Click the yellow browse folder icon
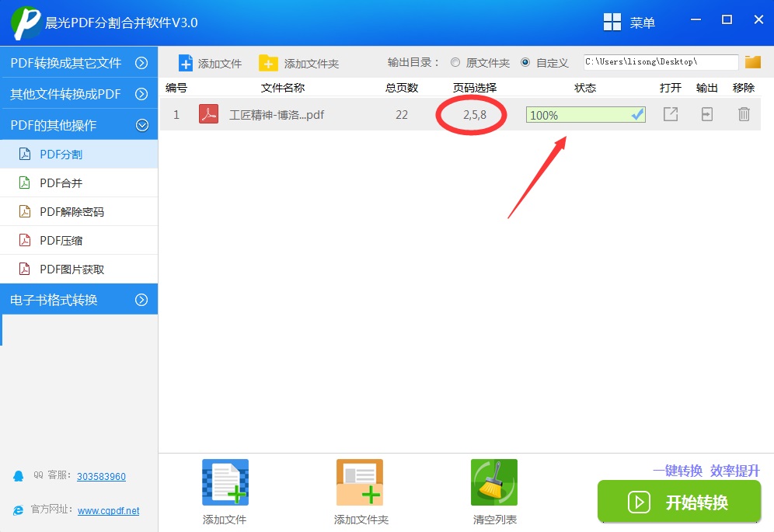The image size is (774, 532). [753, 62]
